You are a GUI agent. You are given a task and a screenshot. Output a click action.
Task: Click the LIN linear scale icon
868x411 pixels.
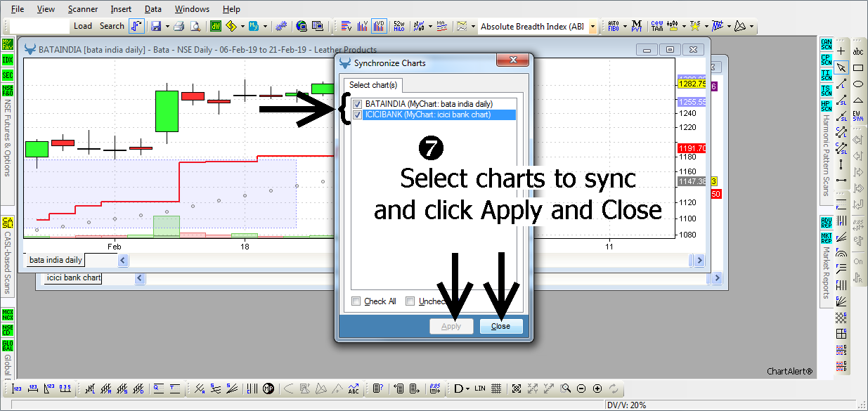[x=480, y=389]
